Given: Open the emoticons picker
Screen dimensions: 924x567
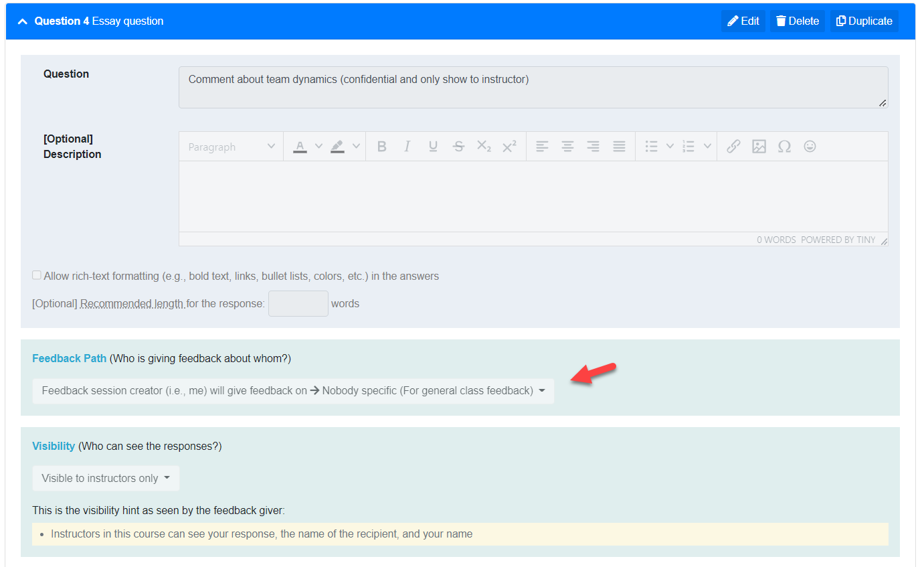Looking at the screenshot, I should point(810,147).
